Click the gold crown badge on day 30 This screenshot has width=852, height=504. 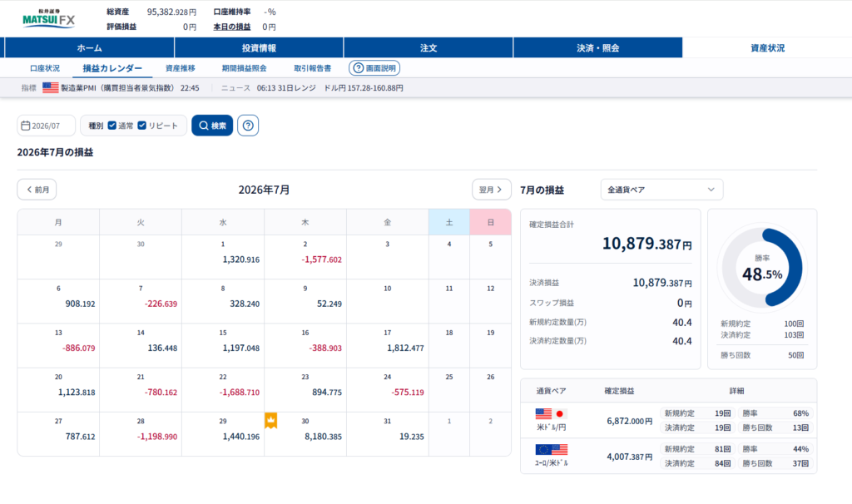[270, 420]
